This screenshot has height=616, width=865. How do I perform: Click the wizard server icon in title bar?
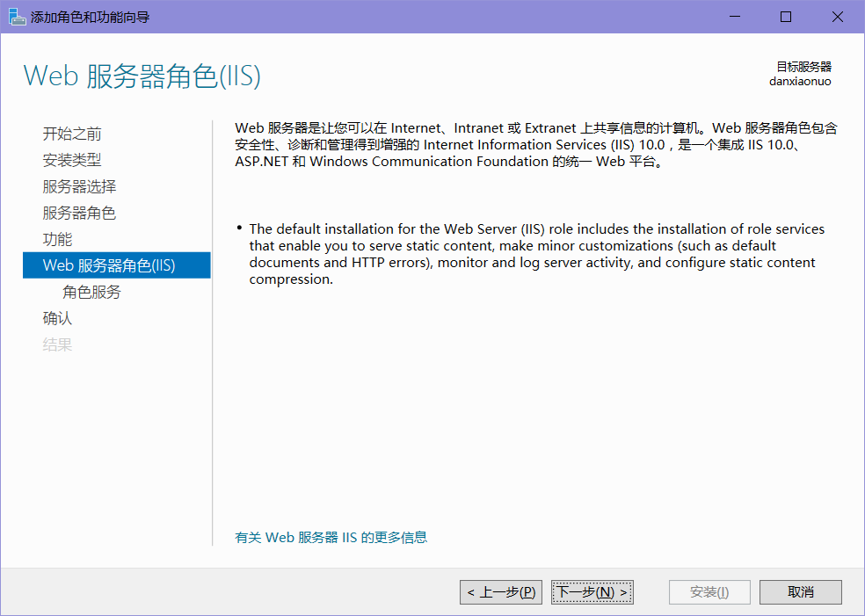[17, 17]
